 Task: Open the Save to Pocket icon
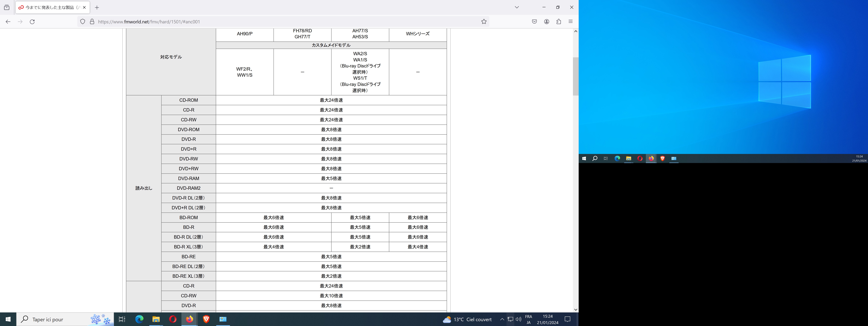coord(534,22)
